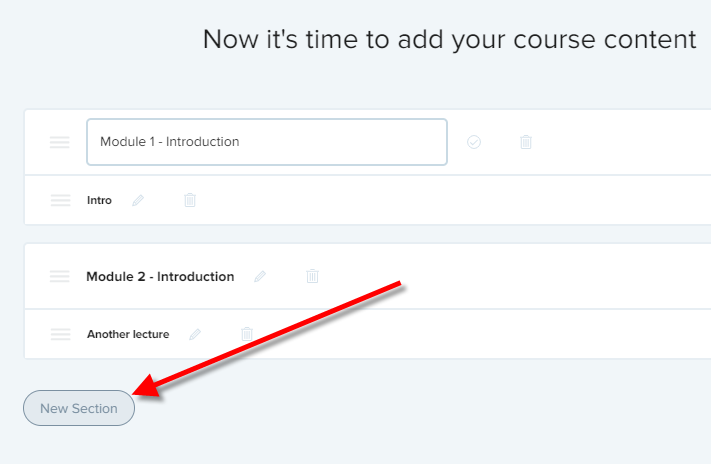Edit the Intro lecture name with the pencil icon
This screenshot has width=711, height=464.
138,200
